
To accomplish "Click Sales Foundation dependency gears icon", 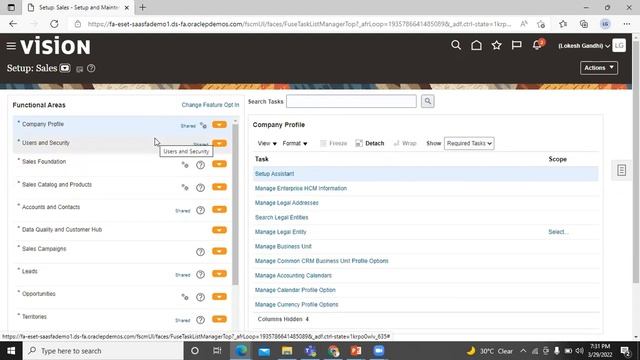I will click(x=185, y=165).
